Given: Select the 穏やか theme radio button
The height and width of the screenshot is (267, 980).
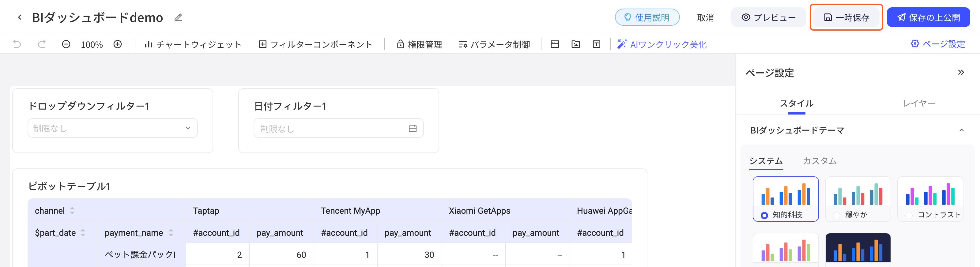Looking at the screenshot, I should (x=837, y=215).
